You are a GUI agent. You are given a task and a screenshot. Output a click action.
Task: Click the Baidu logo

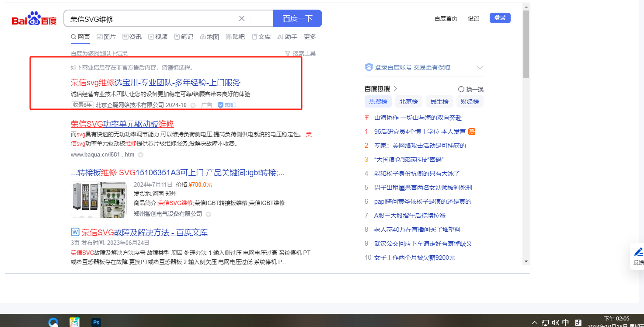34,19
